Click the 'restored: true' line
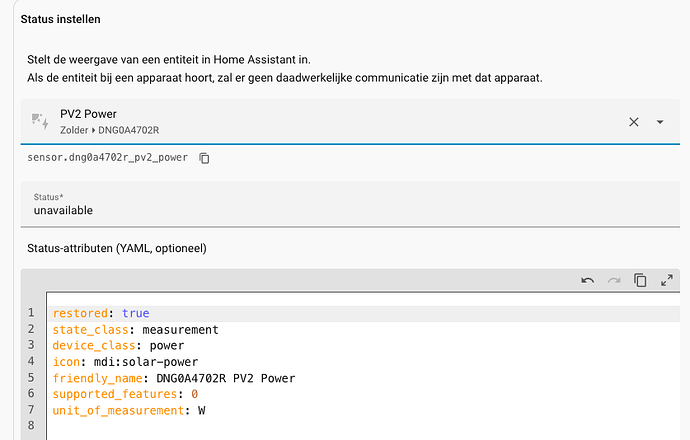This screenshot has height=440, width=690. coord(100,313)
